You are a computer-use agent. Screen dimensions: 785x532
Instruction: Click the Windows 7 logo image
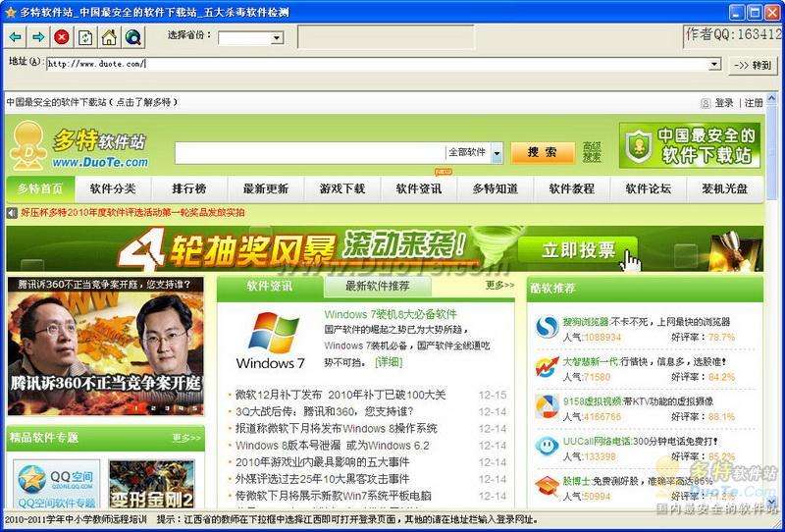(x=271, y=341)
